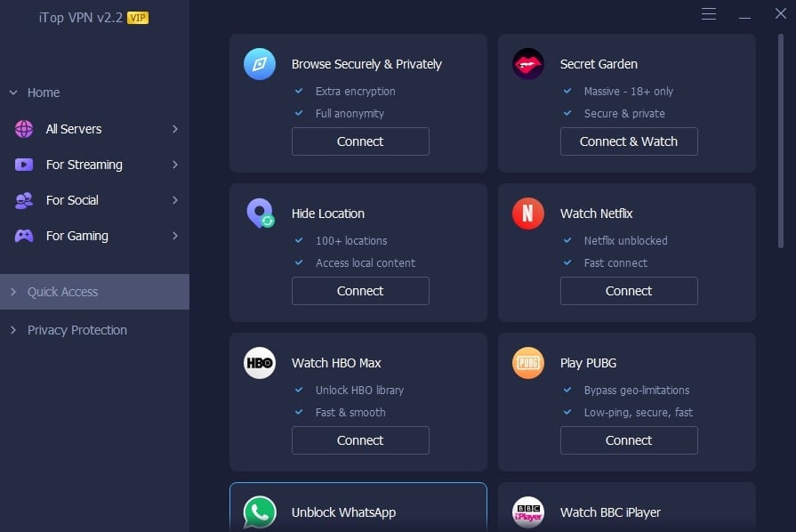
Task: Click the For Social people icon
Action: [24, 200]
